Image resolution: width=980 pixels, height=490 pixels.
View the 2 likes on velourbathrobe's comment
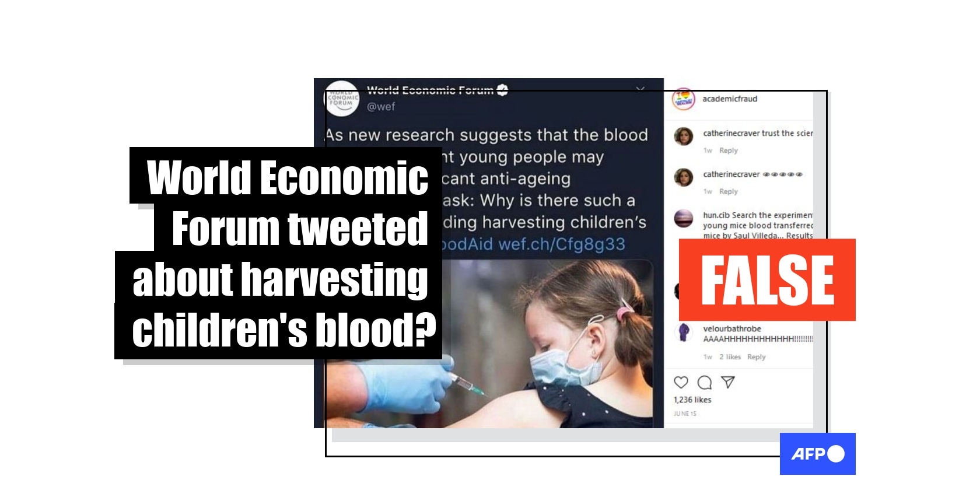pos(730,357)
